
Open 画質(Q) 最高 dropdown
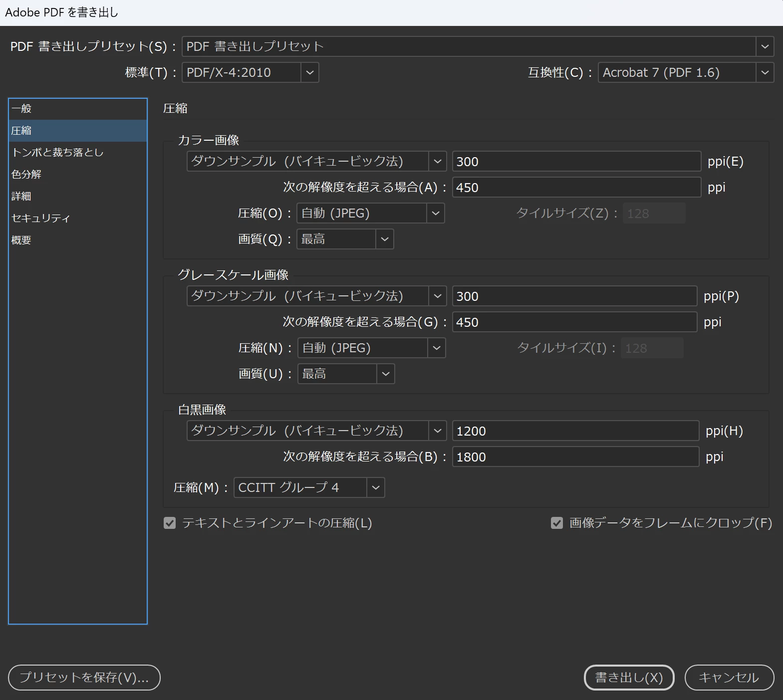click(x=345, y=239)
